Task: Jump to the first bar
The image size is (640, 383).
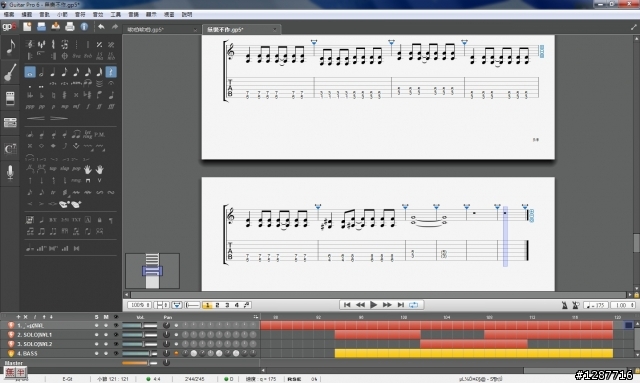Action: pyautogui.click(x=347, y=305)
